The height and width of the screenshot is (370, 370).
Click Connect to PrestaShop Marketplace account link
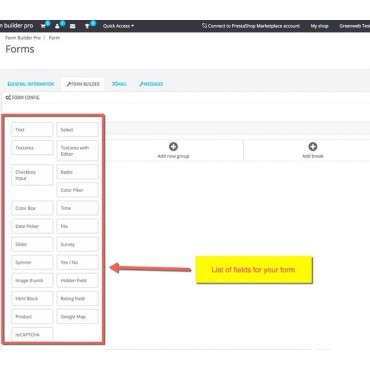point(251,26)
